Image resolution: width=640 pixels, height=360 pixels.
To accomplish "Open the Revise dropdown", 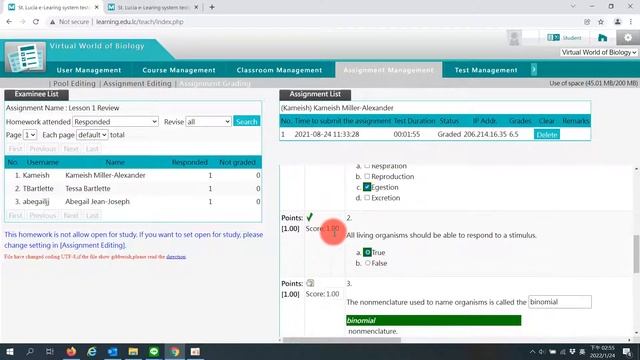I will click(x=208, y=122).
